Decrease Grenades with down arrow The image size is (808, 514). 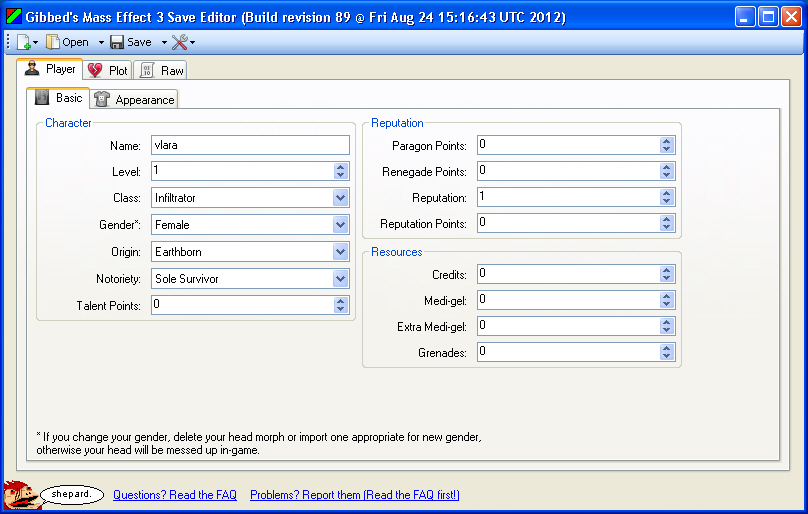(x=667, y=356)
